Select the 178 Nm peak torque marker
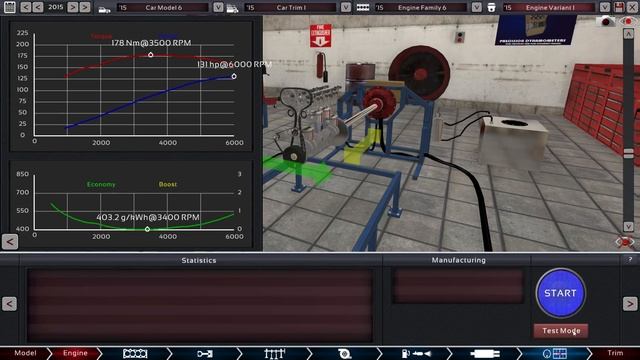 click(151, 55)
